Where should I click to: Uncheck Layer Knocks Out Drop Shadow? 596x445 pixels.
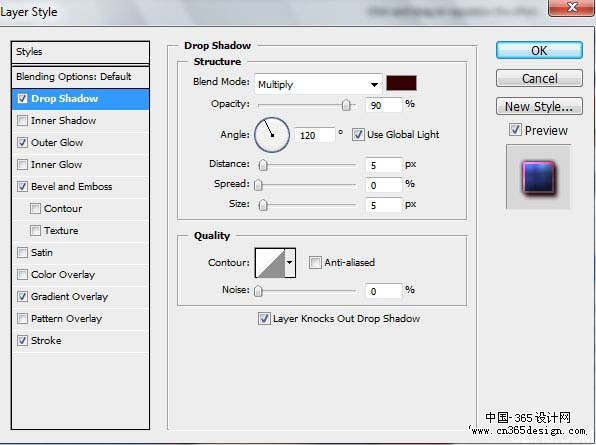[x=264, y=318]
